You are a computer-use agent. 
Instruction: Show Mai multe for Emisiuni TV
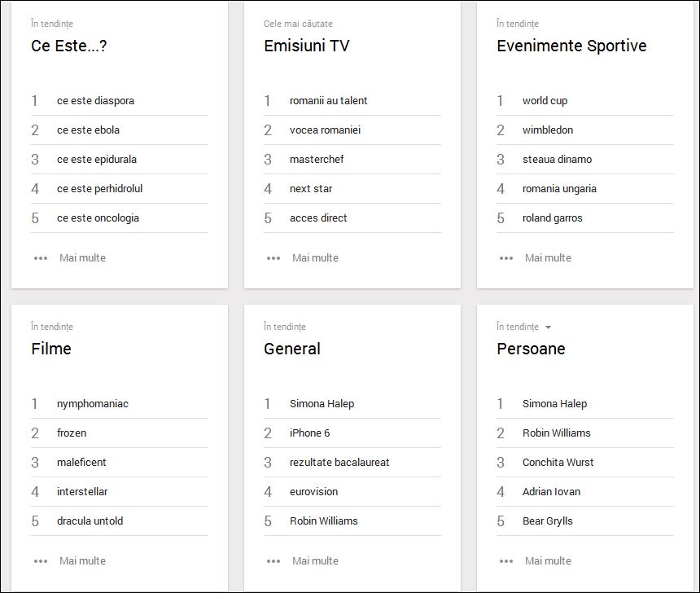[315, 258]
